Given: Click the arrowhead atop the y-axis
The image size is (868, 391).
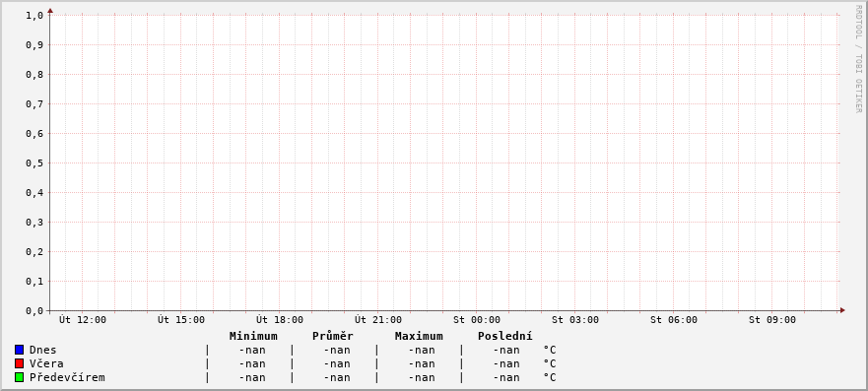Looking at the screenshot, I should pyautogui.click(x=50, y=11).
